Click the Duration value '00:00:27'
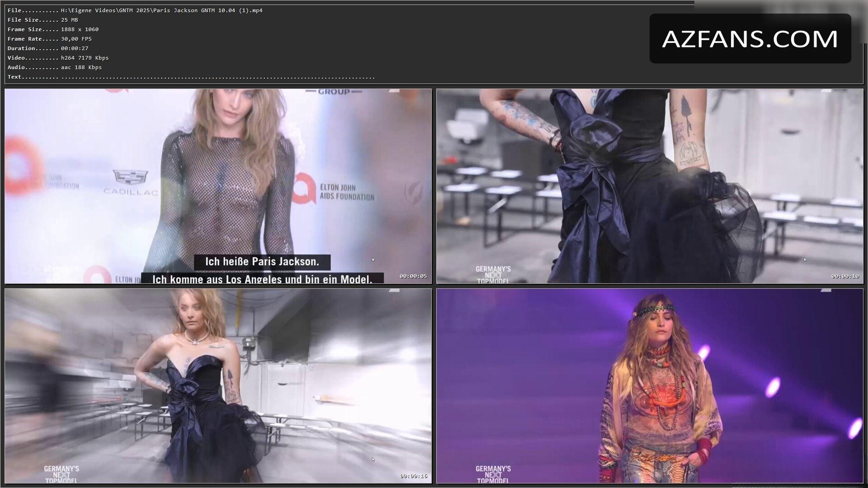The image size is (868, 488). (75, 48)
